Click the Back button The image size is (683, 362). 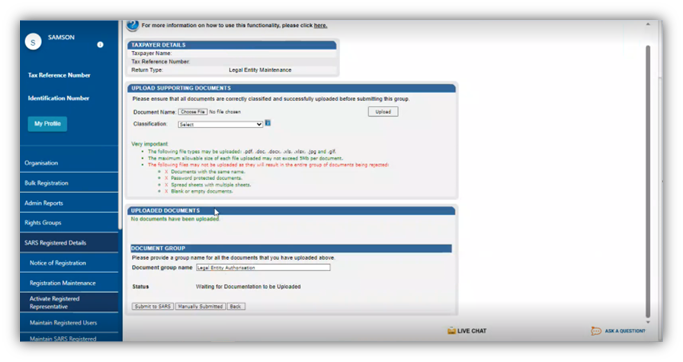(236, 307)
